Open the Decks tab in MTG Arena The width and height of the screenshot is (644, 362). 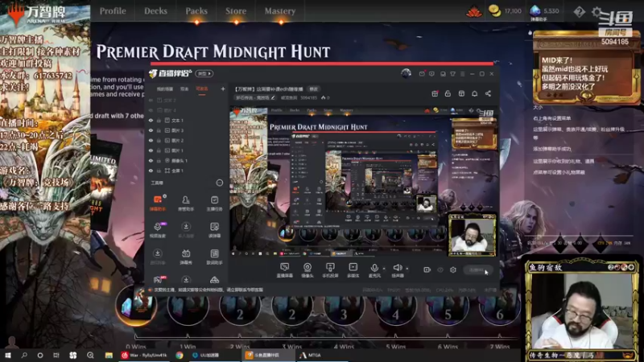[x=155, y=11]
